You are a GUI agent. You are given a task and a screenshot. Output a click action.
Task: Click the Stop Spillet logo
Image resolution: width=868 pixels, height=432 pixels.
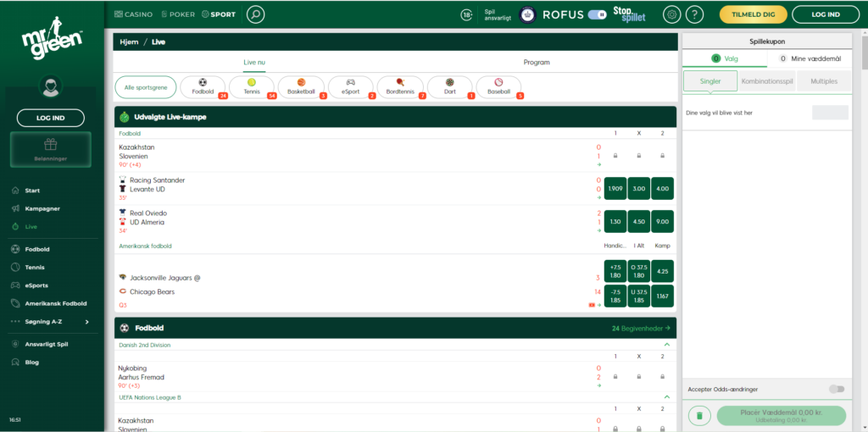tap(629, 15)
